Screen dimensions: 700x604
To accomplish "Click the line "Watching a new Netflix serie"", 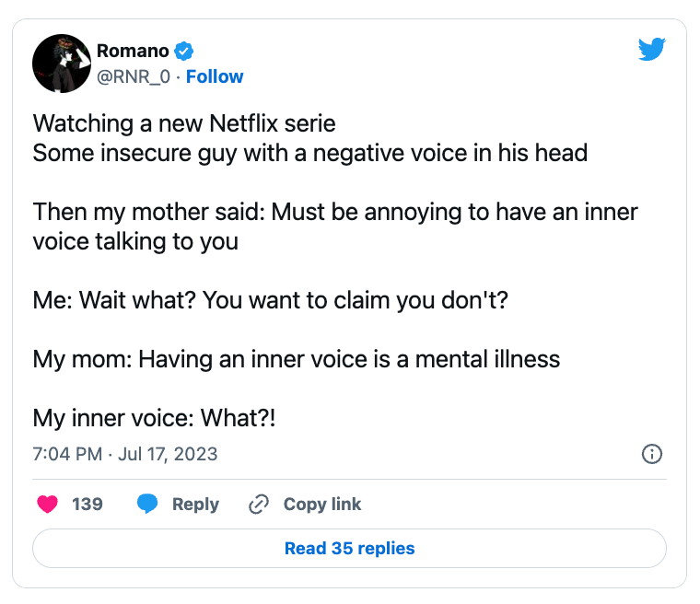I will point(184,123).
